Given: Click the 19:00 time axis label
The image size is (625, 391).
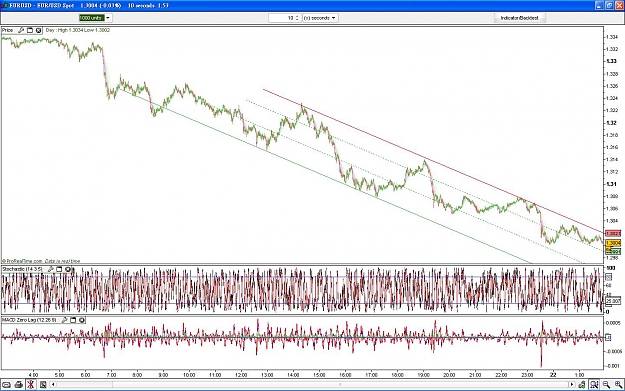Looking at the screenshot, I should click(x=423, y=375).
